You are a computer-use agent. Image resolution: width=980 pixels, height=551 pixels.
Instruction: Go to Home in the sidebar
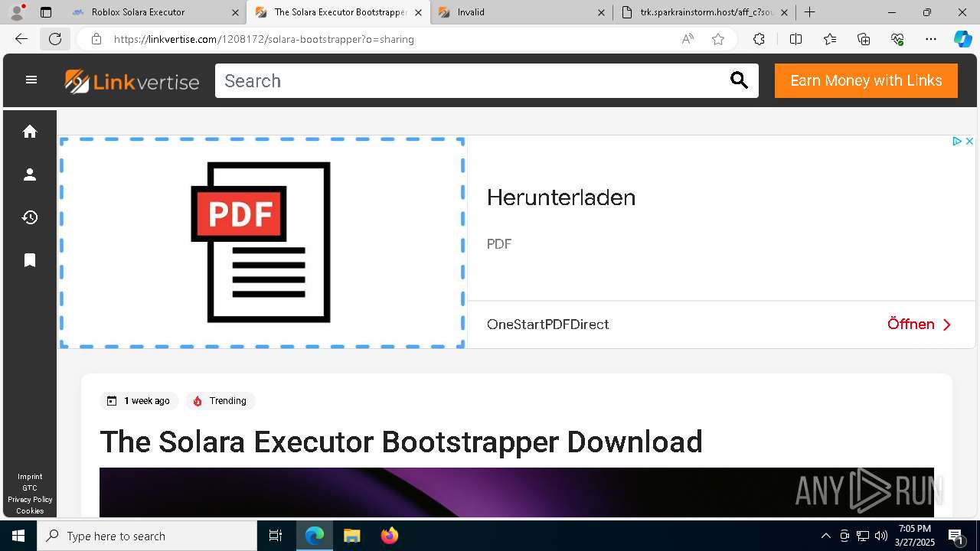point(30,132)
